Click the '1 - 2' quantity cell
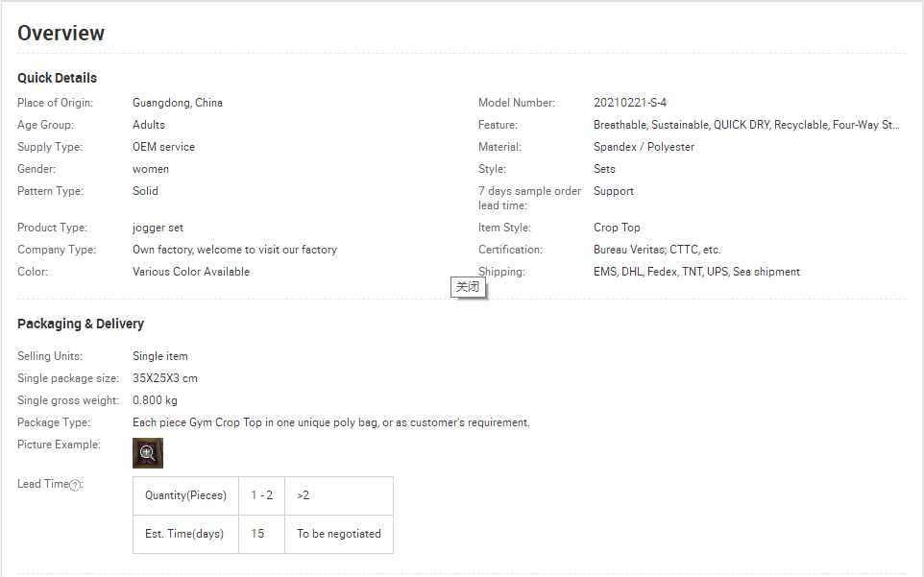 point(261,495)
